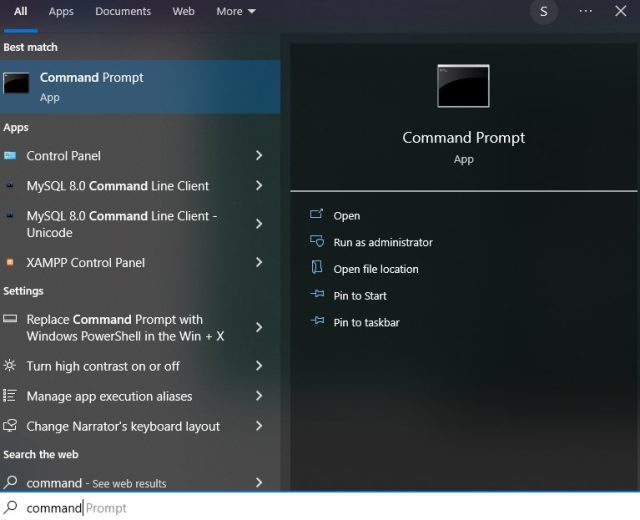Open Turn high contrast on or off setting
640x520 pixels.
(x=103, y=366)
